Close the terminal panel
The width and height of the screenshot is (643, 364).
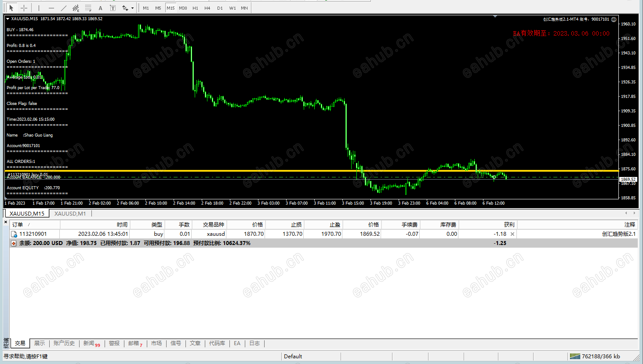click(x=6, y=222)
